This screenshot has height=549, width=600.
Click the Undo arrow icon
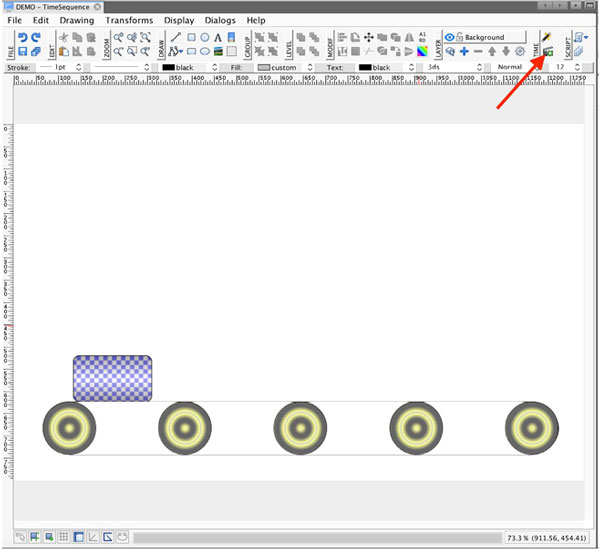click(x=23, y=37)
